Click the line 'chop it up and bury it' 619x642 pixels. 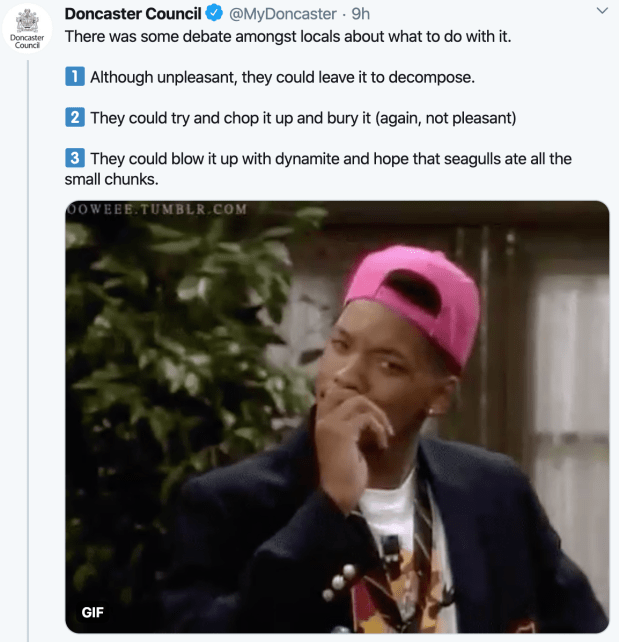(x=303, y=118)
